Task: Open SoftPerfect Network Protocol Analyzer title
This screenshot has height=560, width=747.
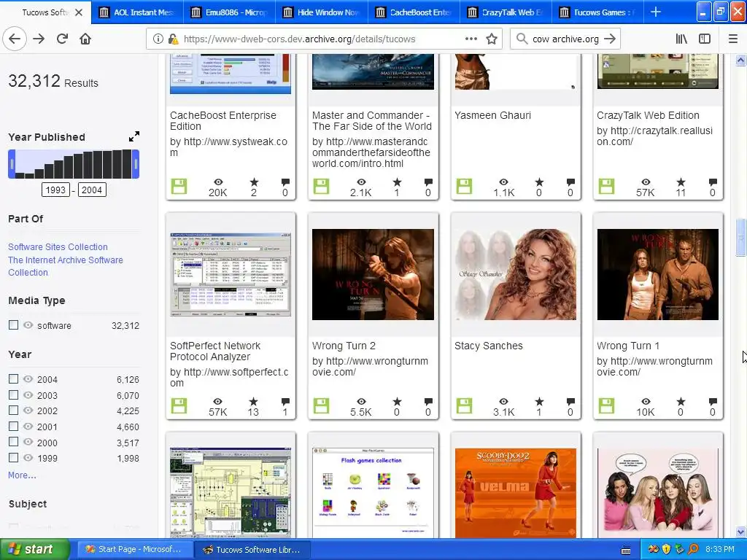Action: click(x=215, y=351)
